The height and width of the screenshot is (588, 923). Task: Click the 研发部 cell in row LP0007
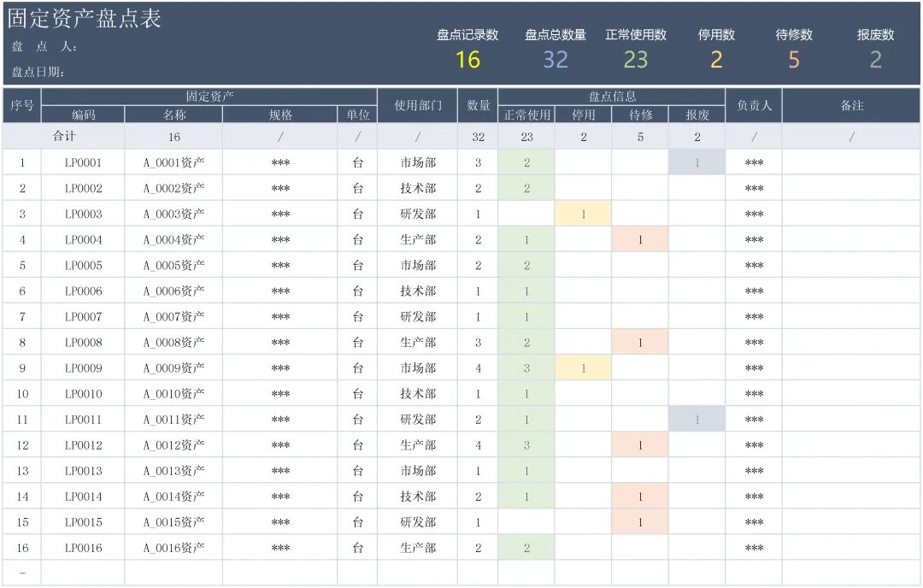[417, 317]
